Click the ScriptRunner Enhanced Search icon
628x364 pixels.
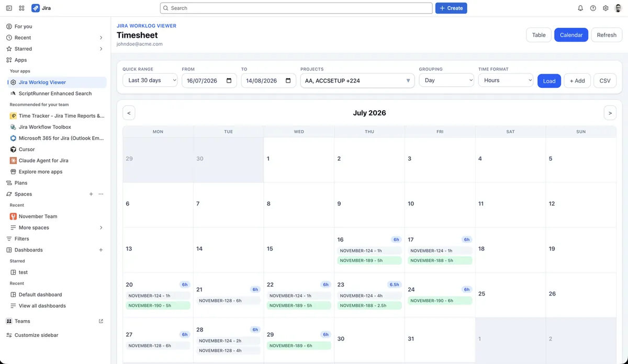point(13,94)
